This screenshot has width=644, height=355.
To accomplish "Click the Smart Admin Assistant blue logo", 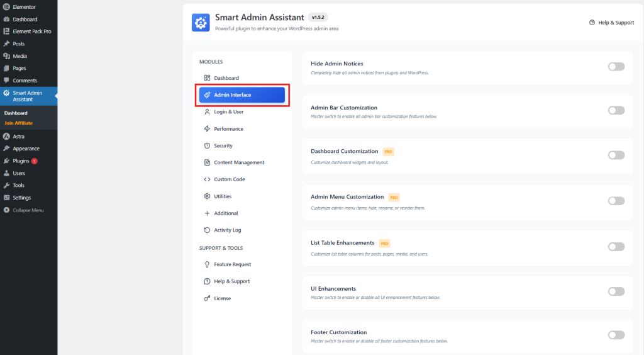I will tap(201, 23).
